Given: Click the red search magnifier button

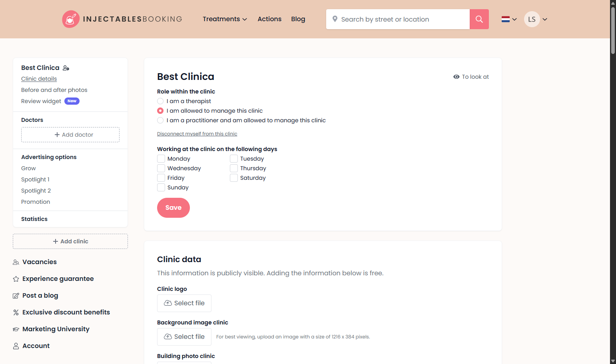Looking at the screenshot, I should 479,19.
